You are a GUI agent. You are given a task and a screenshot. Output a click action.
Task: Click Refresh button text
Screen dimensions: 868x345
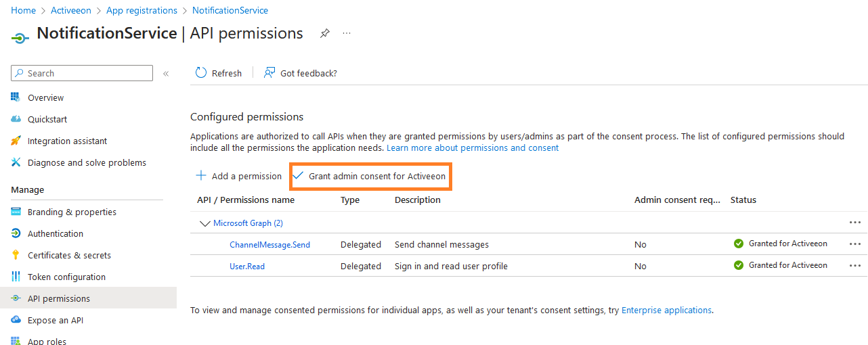click(227, 73)
